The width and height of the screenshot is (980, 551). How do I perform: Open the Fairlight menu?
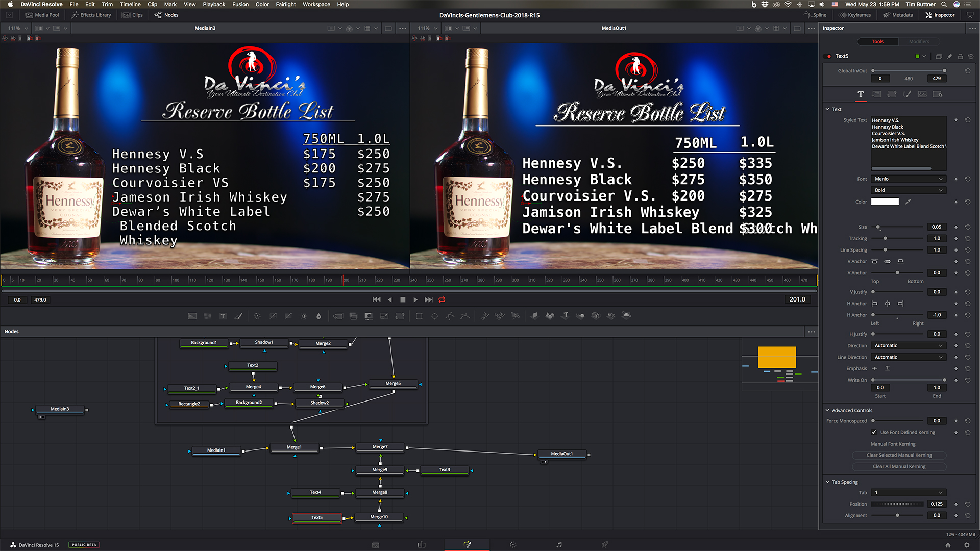point(286,4)
